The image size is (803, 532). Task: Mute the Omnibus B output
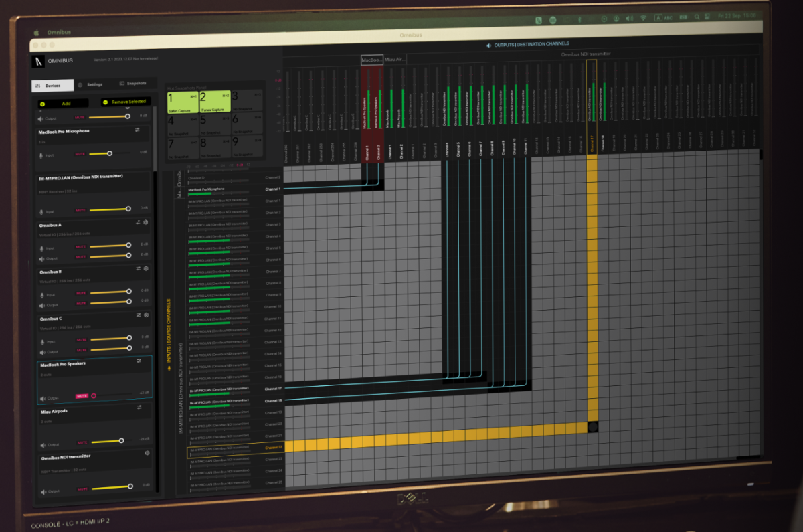click(x=82, y=303)
